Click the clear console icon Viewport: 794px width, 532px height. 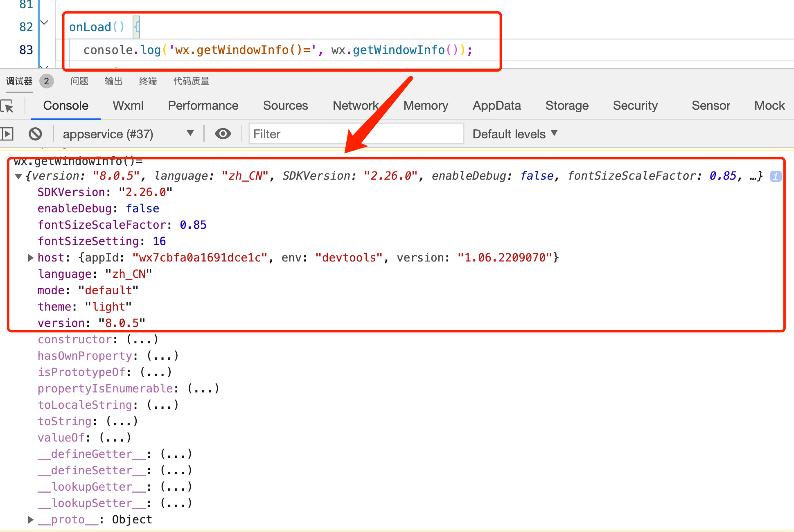pyautogui.click(x=35, y=134)
